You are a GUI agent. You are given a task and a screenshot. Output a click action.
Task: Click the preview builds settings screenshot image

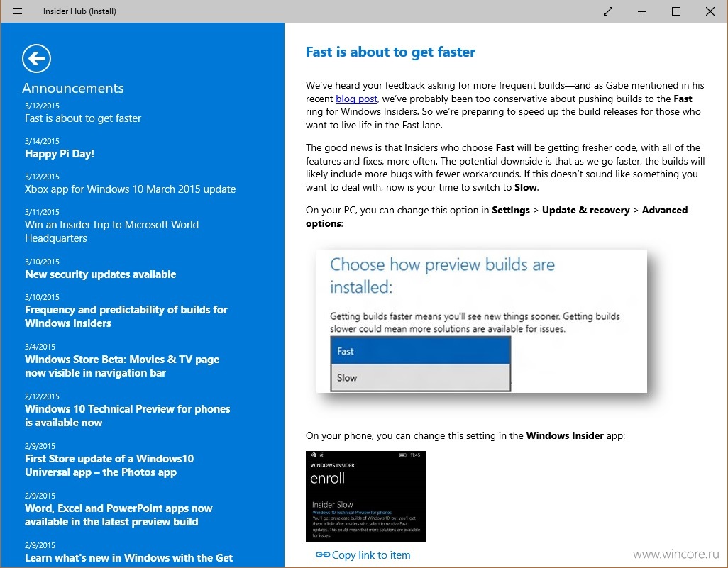[x=482, y=321]
